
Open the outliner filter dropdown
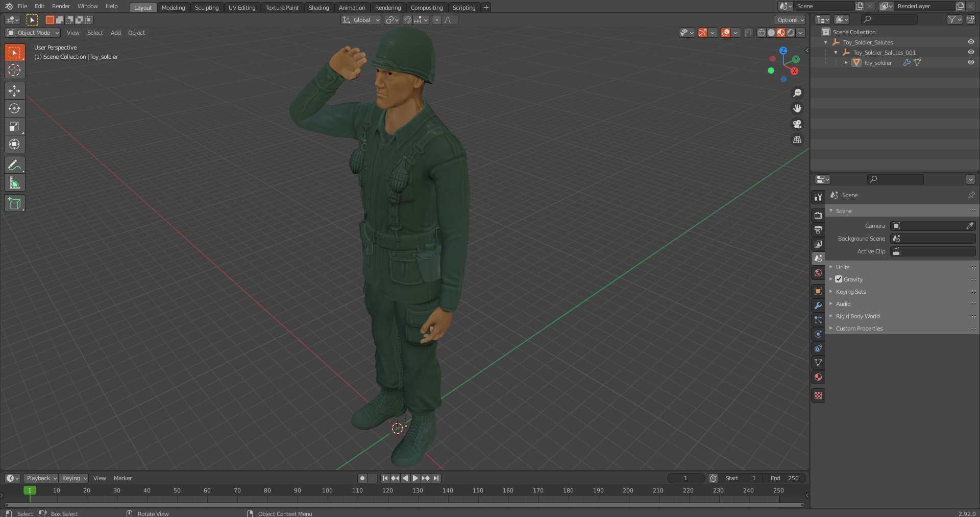954,19
